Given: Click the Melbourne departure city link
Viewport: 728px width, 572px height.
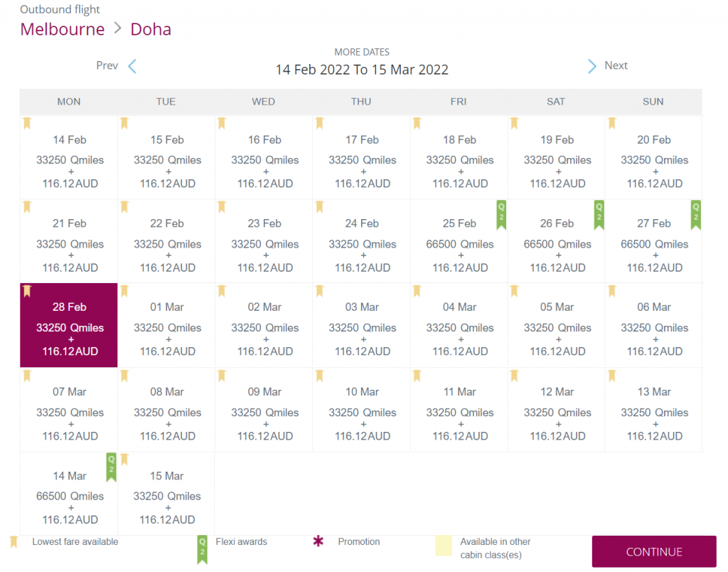Looking at the screenshot, I should tap(62, 29).
